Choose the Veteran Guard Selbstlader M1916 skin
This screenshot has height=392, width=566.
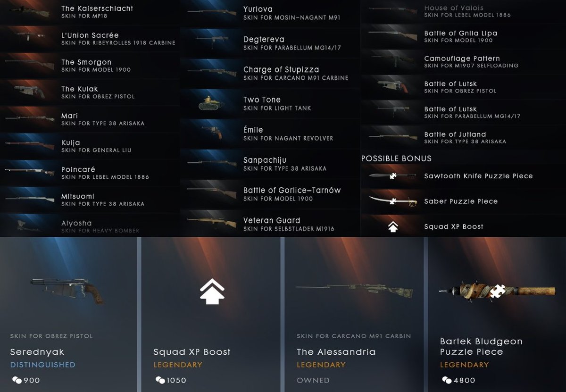point(270,225)
